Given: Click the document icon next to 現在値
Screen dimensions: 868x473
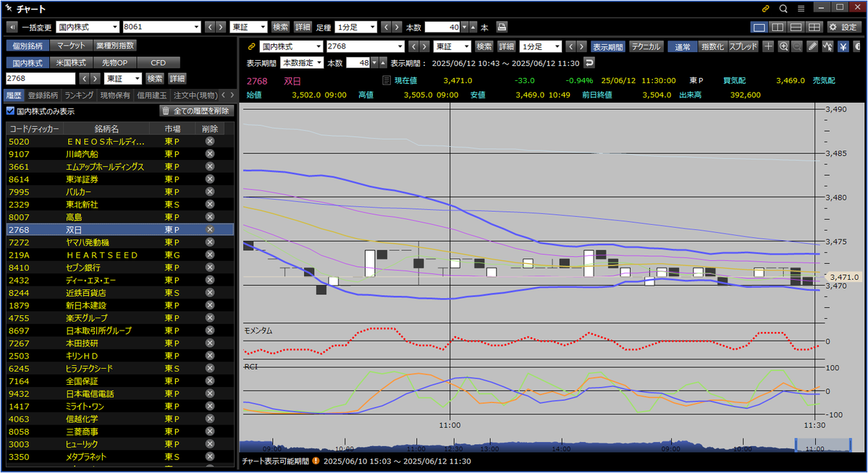Looking at the screenshot, I should (x=387, y=80).
